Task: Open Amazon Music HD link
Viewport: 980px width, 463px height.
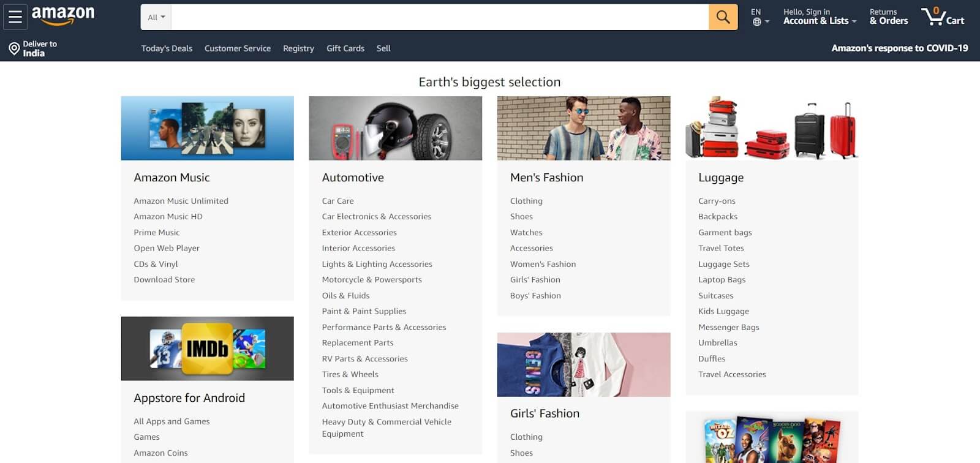Action: [x=168, y=217]
